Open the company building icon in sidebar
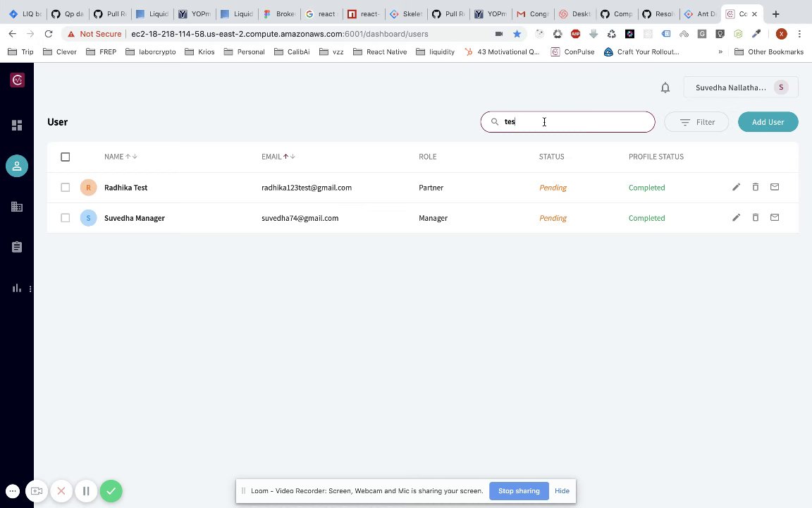812x508 pixels. [17, 206]
